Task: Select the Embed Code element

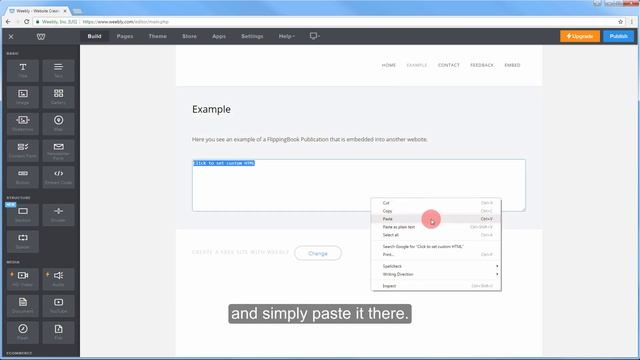Action: click(x=58, y=177)
